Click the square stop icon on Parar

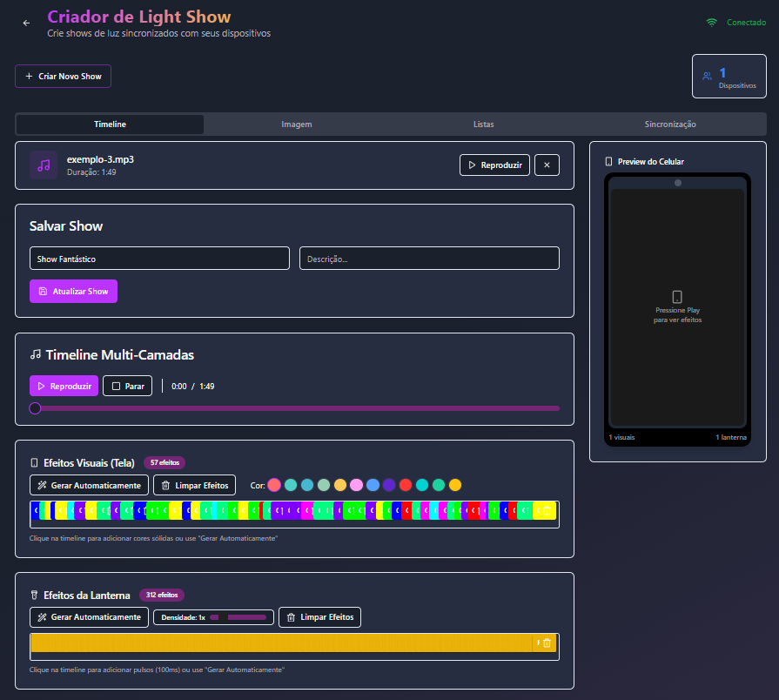[x=117, y=386]
